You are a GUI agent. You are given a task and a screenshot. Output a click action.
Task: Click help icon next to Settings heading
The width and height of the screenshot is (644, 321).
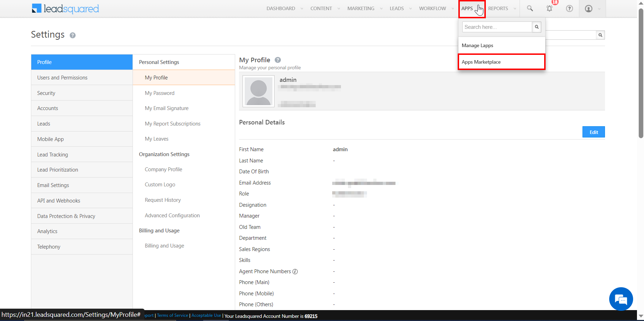pyautogui.click(x=73, y=35)
